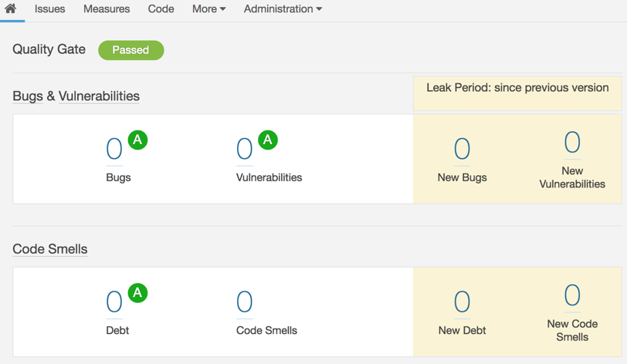Open the Vulnerabilities heading link

[x=99, y=96]
